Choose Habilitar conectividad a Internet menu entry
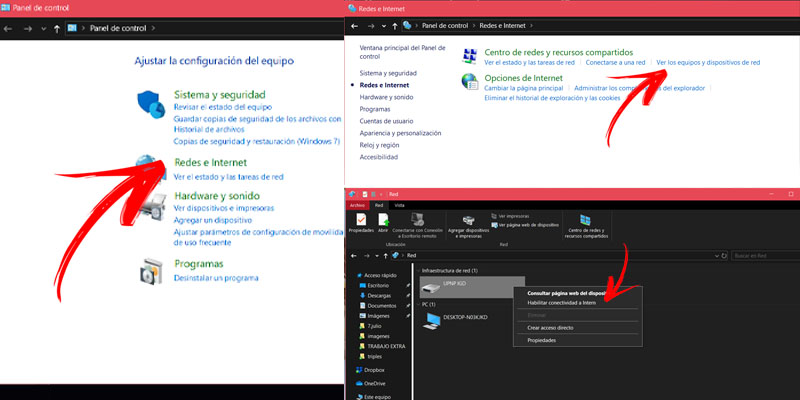This screenshot has width=800, height=400. coord(561,303)
